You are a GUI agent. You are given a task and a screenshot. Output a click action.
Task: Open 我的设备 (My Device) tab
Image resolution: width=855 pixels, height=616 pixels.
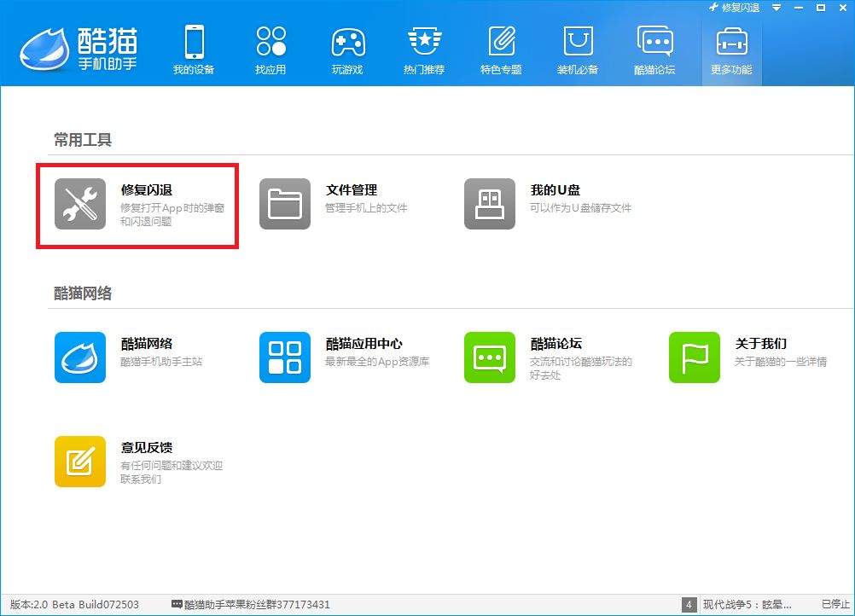194,50
